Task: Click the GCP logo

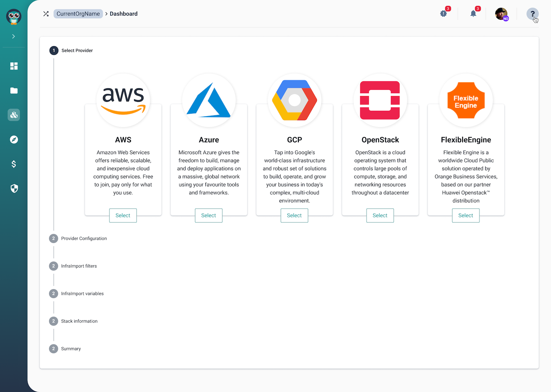Action: [x=295, y=100]
